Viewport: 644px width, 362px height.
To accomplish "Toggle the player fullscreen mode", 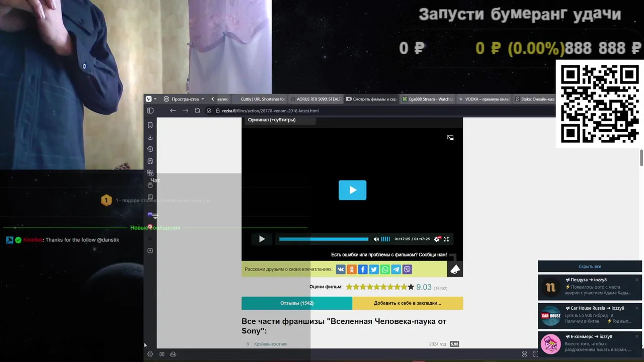I will pyautogui.click(x=446, y=239).
